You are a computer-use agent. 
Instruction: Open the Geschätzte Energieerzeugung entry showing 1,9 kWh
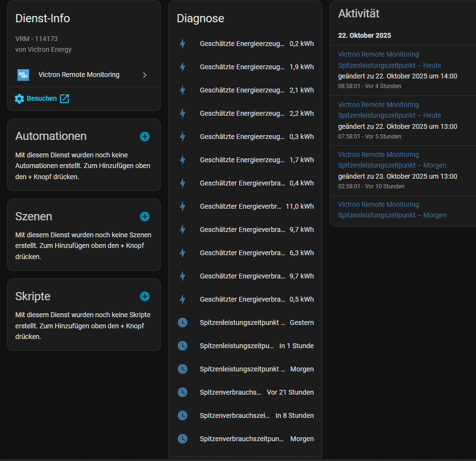[242, 67]
